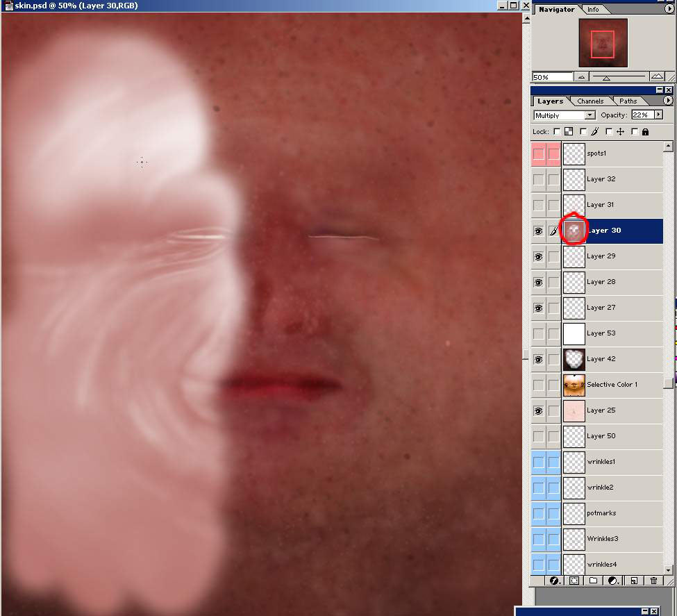Hide Layer 29 using its eye icon
The image size is (677, 616).
tap(539, 256)
